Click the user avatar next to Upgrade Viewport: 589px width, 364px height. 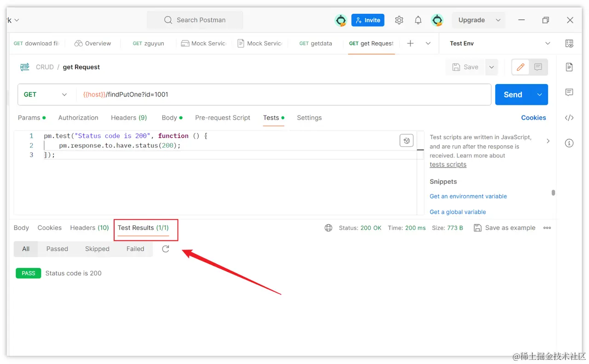(437, 20)
